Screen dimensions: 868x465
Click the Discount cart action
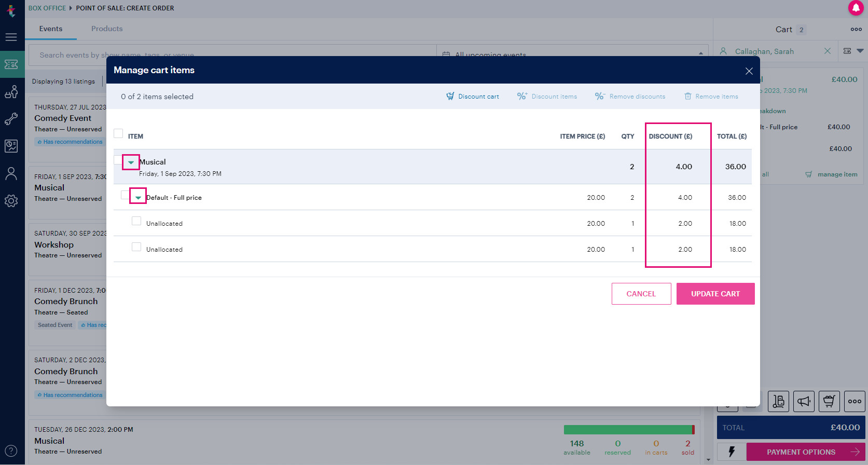(473, 96)
